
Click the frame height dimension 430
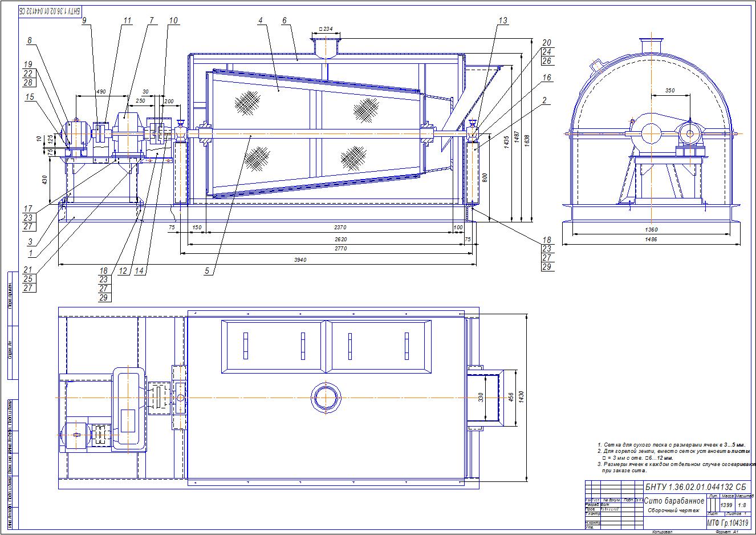click(45, 179)
